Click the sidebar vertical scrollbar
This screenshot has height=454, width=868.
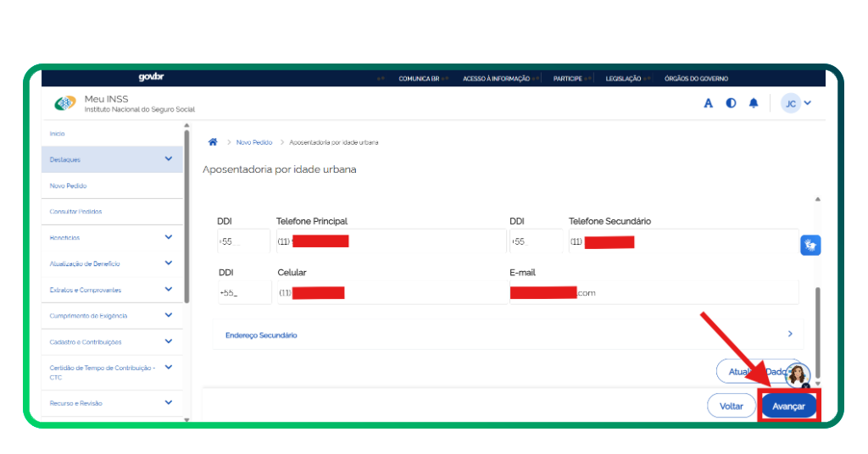coord(186,212)
